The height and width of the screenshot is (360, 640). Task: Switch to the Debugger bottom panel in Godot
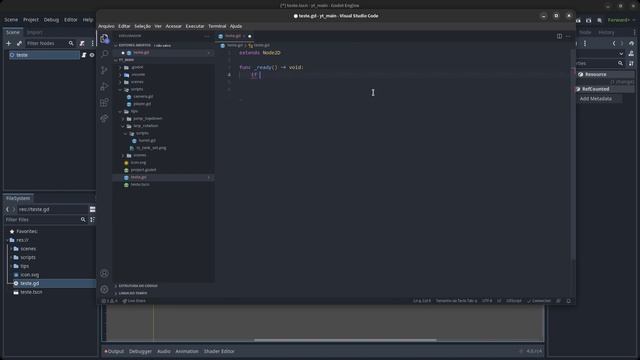(140, 351)
